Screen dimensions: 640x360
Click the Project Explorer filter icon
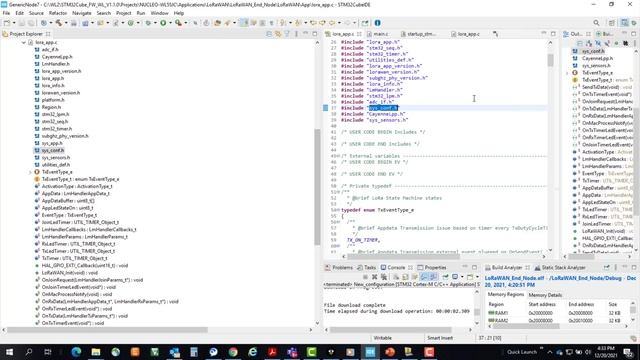pyautogui.click(x=287, y=34)
